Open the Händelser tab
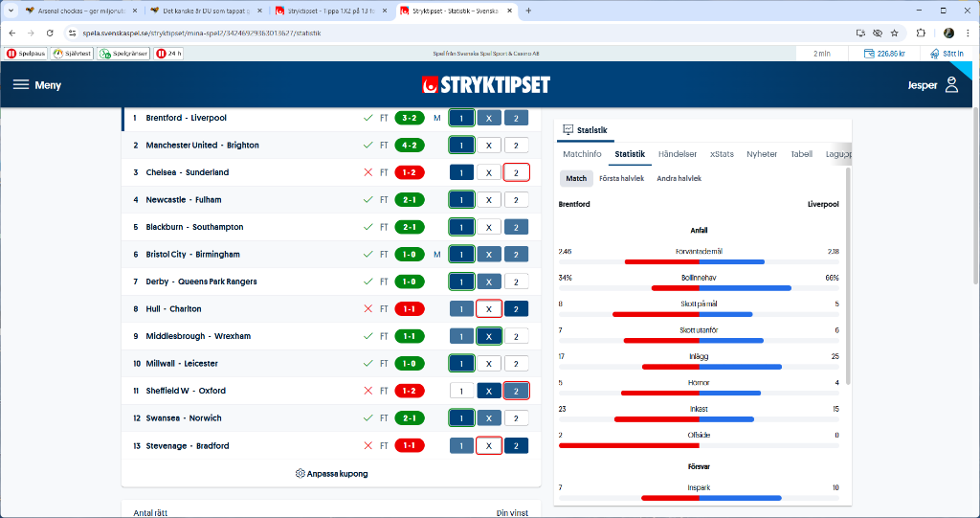The height and width of the screenshot is (518, 980). [677, 154]
